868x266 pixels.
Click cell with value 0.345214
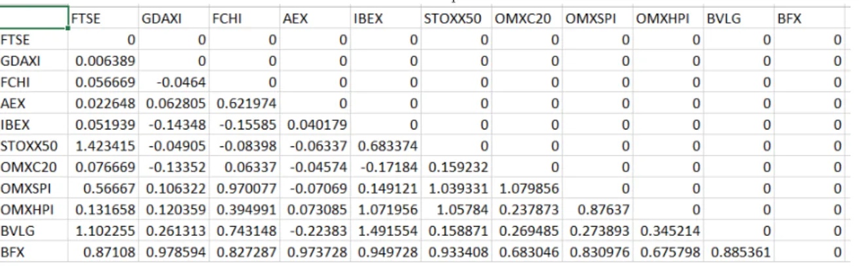(668, 230)
